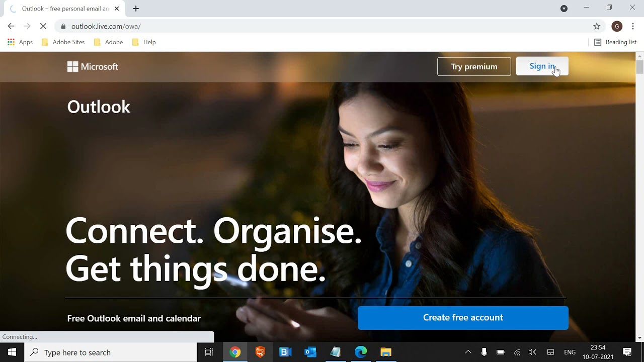The image size is (644, 362).
Task: Focus the address bar URL field
Action: (x=322, y=26)
